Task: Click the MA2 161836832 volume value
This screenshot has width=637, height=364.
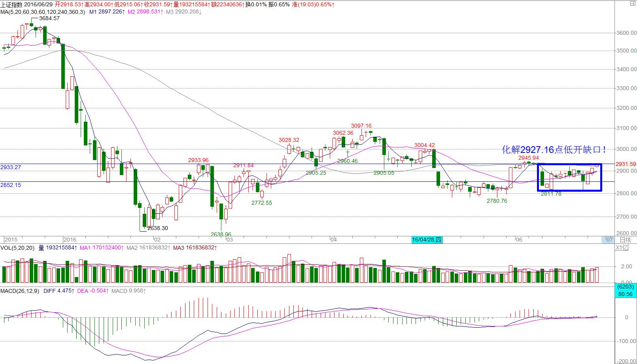Action: pyautogui.click(x=149, y=248)
